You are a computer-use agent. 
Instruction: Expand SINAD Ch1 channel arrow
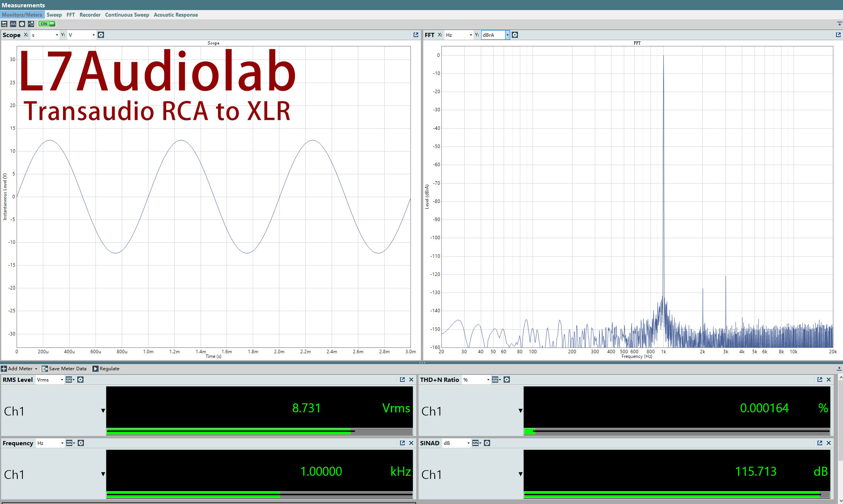point(521,474)
